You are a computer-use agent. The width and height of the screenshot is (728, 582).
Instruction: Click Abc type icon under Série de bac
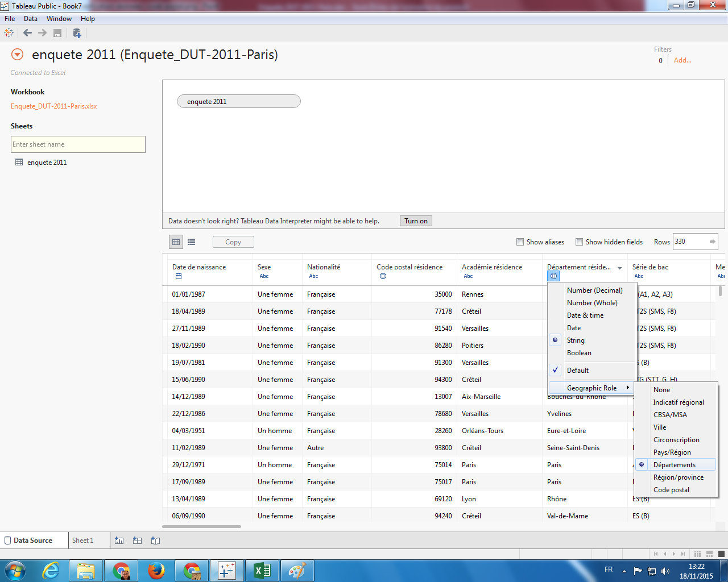click(x=639, y=276)
